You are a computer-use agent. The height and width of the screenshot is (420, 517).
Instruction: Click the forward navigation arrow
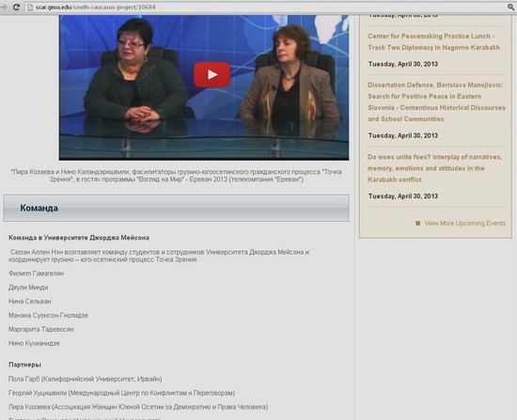point(4,7)
